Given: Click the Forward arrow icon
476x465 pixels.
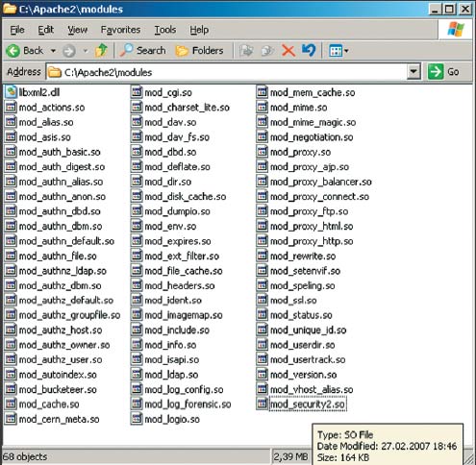Looking at the screenshot, I should 69,51.
